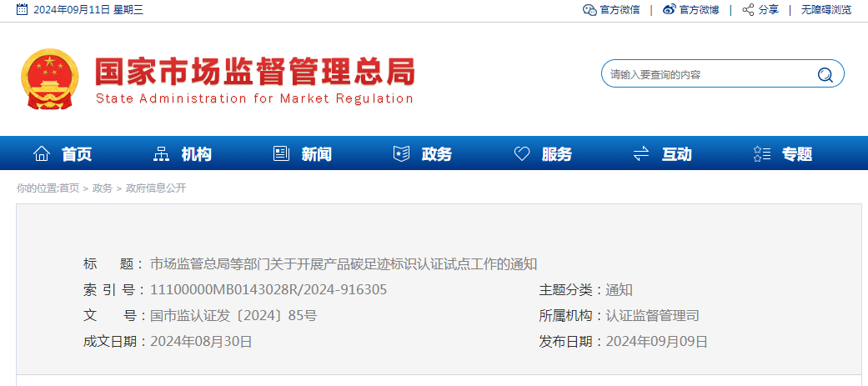Screen dimensions: 868x386
Task: Open the 官方微博 link
Action: 700,9
